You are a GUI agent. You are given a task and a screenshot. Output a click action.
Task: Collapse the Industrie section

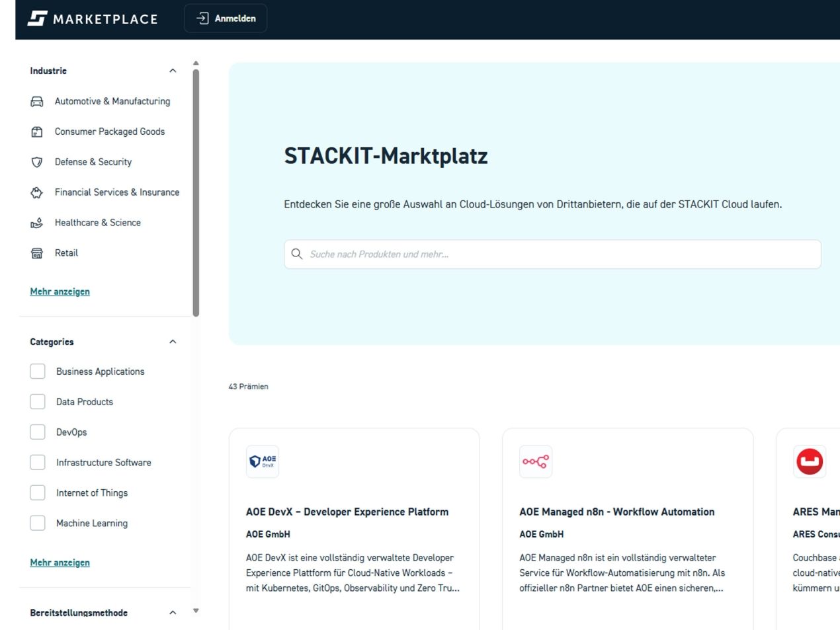point(172,71)
